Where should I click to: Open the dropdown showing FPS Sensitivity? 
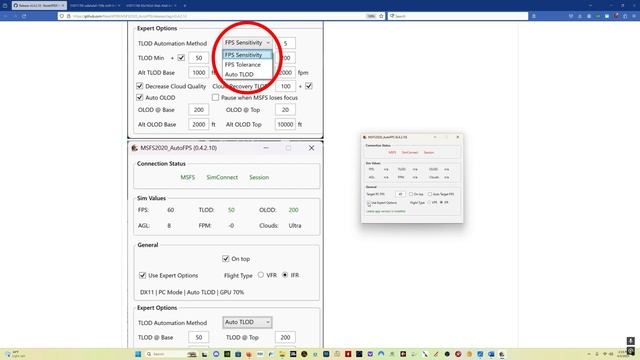coord(247,43)
